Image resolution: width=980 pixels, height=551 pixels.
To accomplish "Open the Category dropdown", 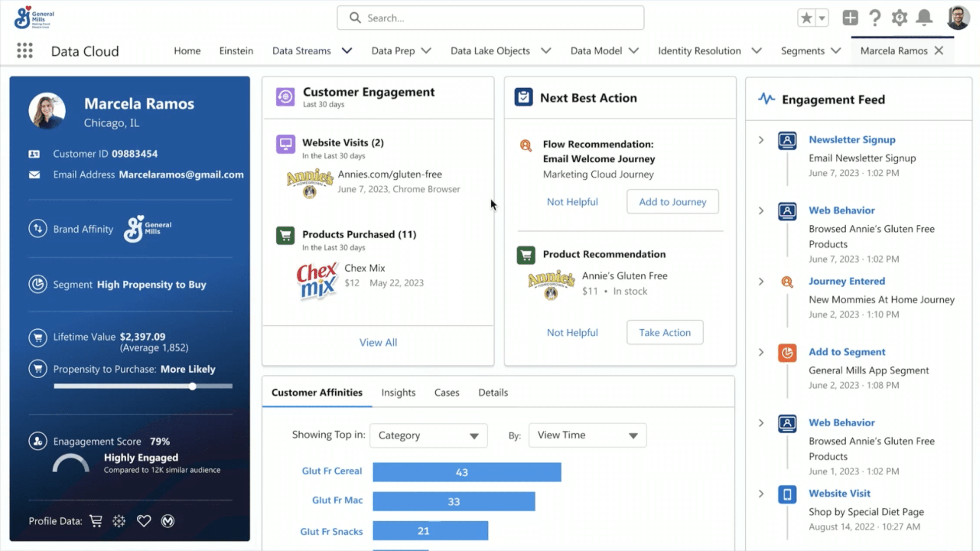I will 428,436.
